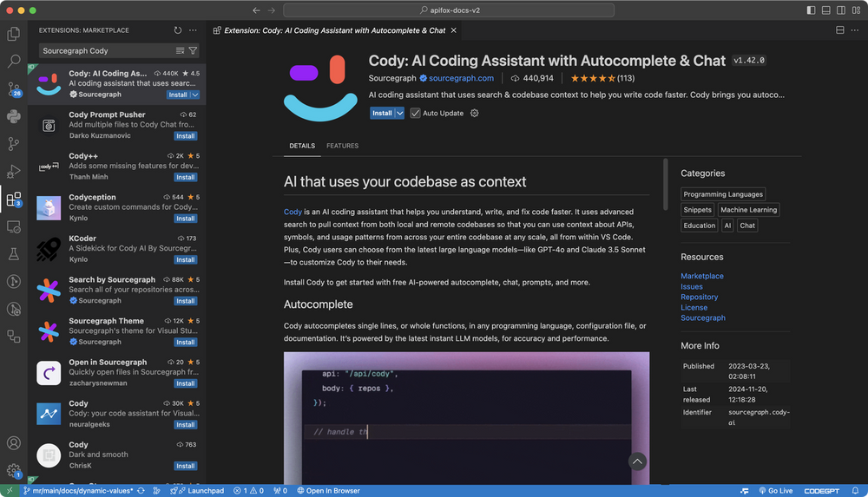
Task: Expand Install dropdown in Cody list item
Action: (195, 95)
